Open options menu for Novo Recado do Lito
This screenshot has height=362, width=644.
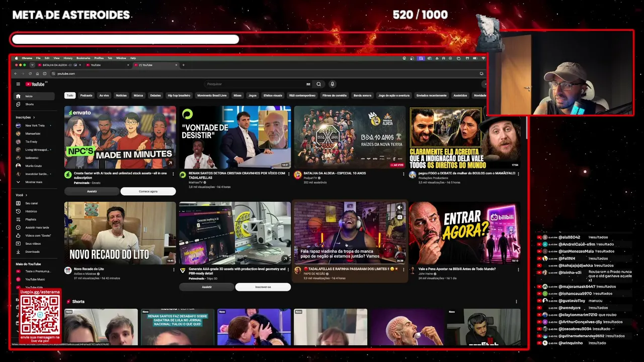coord(174,269)
